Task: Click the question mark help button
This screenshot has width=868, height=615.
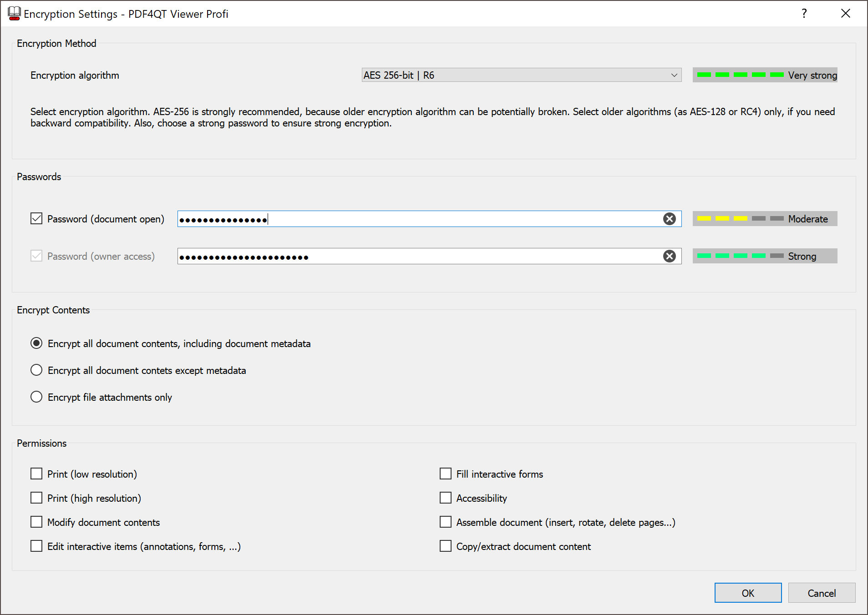Action: pyautogui.click(x=804, y=14)
